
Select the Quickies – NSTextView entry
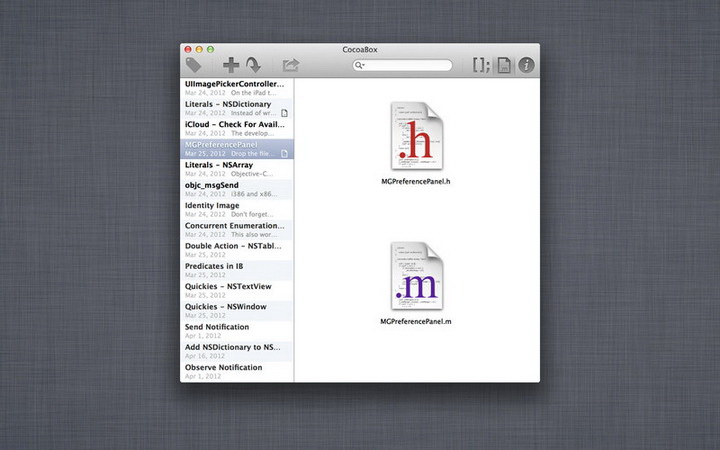click(x=237, y=290)
